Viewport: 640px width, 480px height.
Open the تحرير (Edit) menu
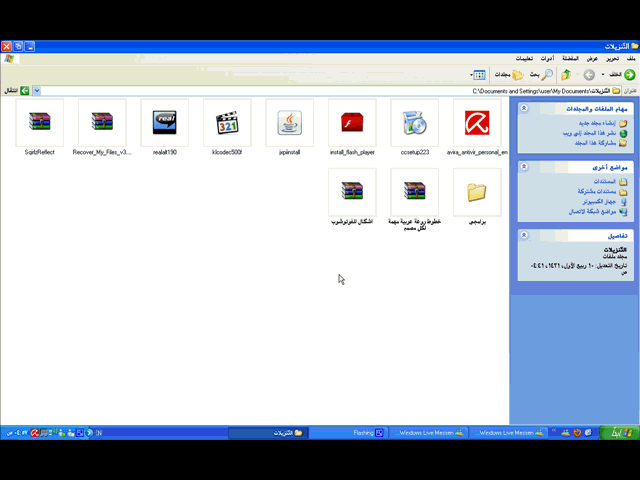612,59
